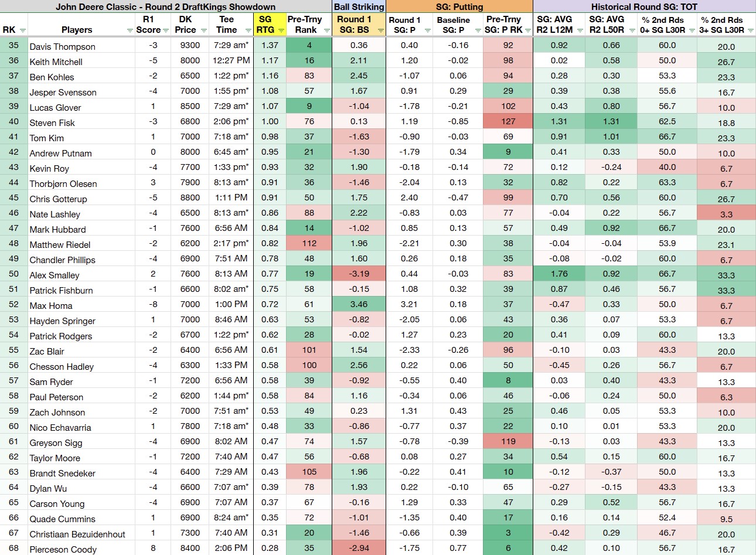Screen dimensions: 756x555
Task: Select the SG: Putting header cell
Action: coord(459,7)
